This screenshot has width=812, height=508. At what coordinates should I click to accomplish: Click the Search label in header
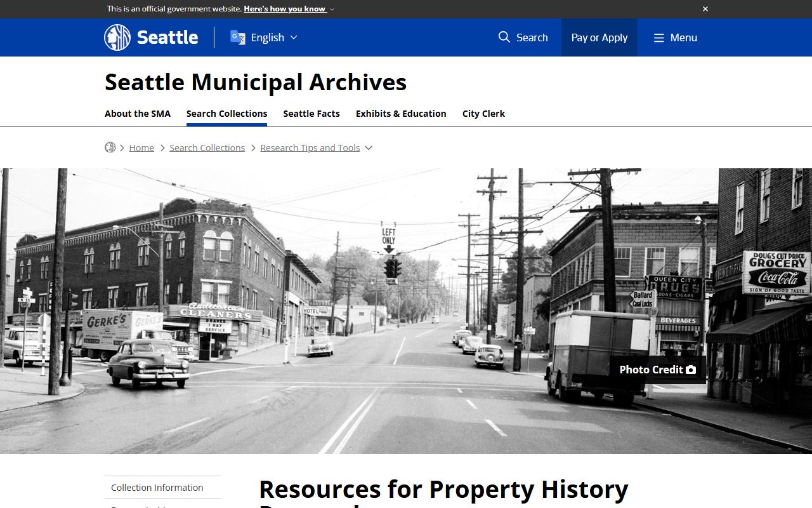532,37
